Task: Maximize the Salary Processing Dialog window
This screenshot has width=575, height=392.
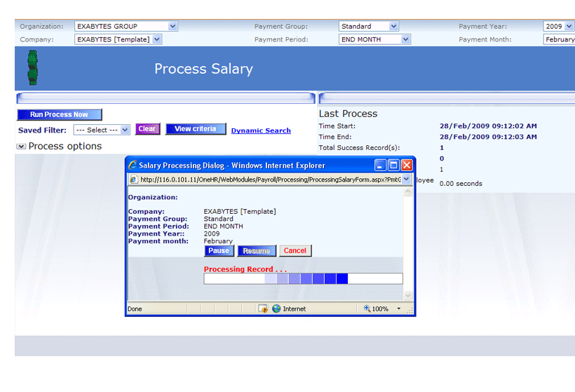Action: pos(393,165)
